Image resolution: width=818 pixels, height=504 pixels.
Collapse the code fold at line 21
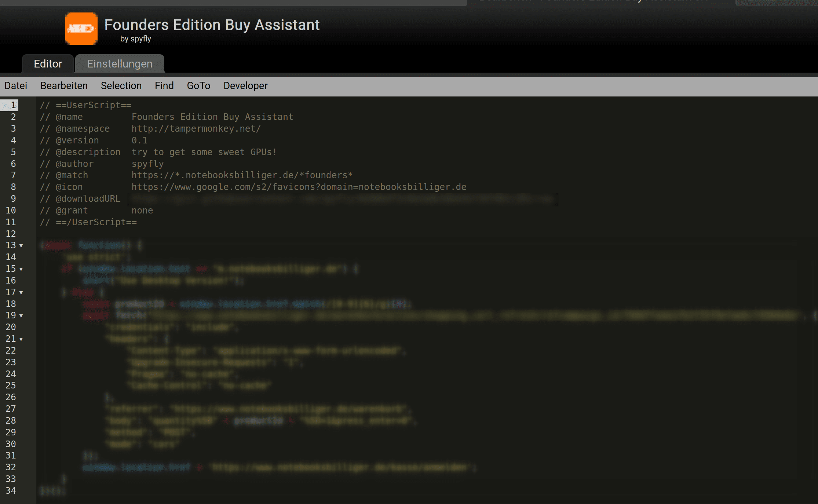pos(21,339)
